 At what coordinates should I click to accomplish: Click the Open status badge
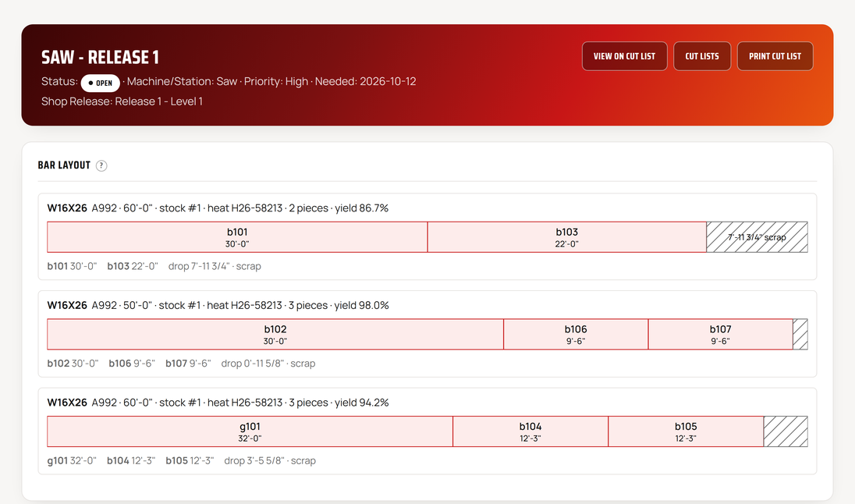click(x=101, y=83)
